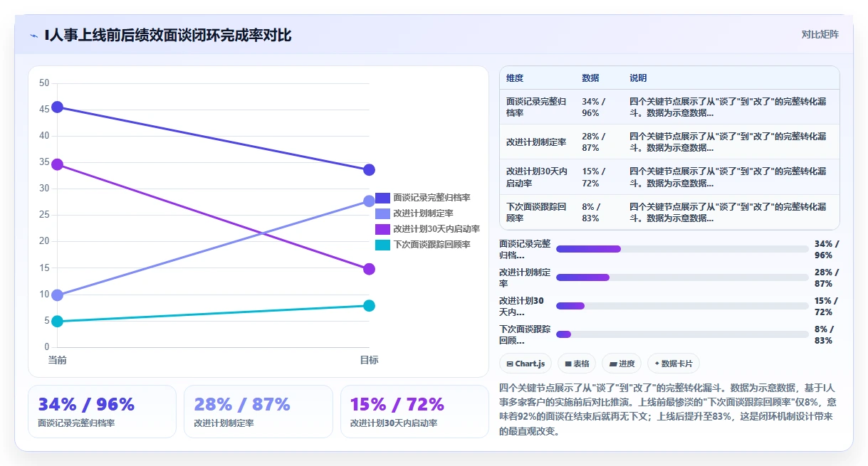Click the teal data point at 当前
Screen dimensions: 868x466
coord(58,322)
